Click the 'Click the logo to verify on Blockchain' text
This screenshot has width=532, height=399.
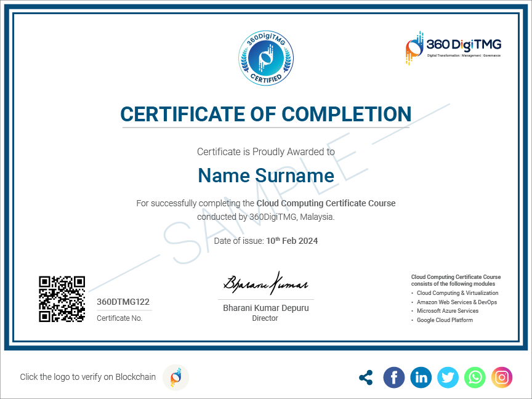(x=89, y=377)
